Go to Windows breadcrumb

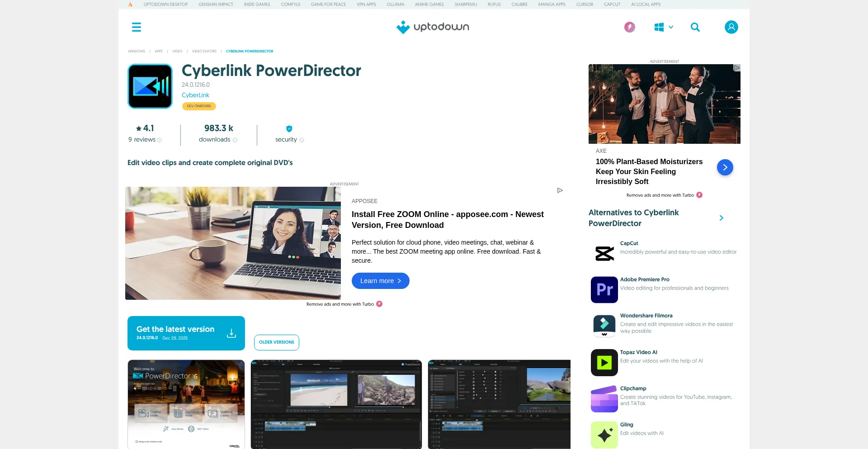137,52
